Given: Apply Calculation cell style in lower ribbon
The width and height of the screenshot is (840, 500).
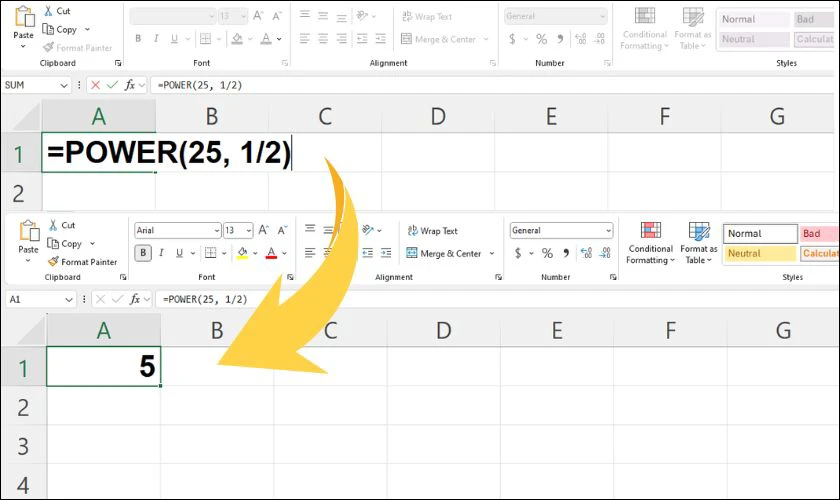Looking at the screenshot, I should (820, 253).
